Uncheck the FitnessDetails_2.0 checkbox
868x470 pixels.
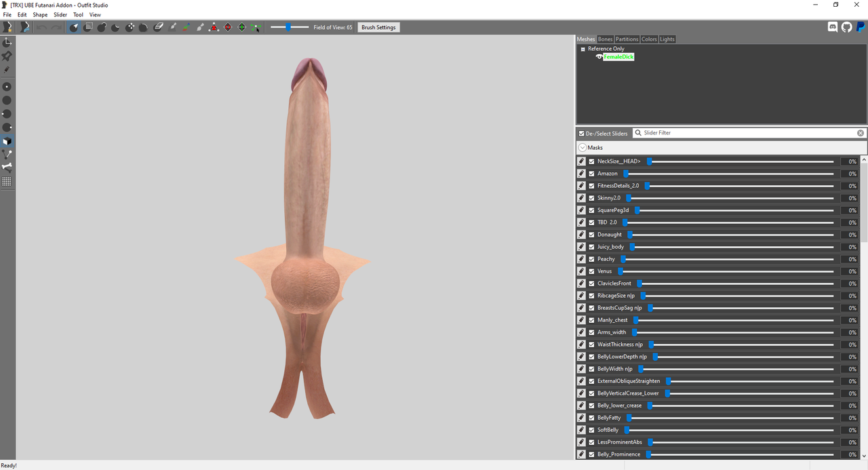591,186
